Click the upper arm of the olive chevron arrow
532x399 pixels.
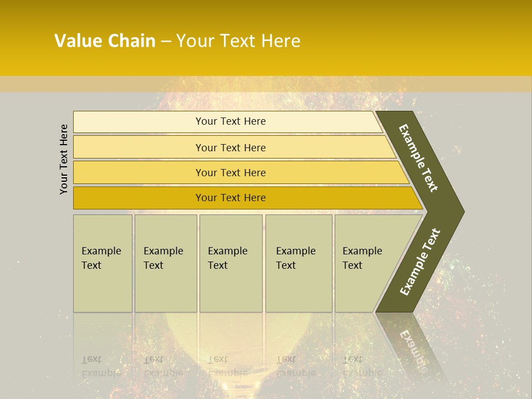[418, 158]
